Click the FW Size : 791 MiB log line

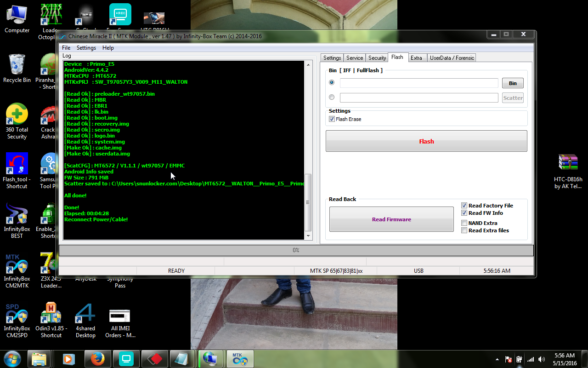(86, 178)
